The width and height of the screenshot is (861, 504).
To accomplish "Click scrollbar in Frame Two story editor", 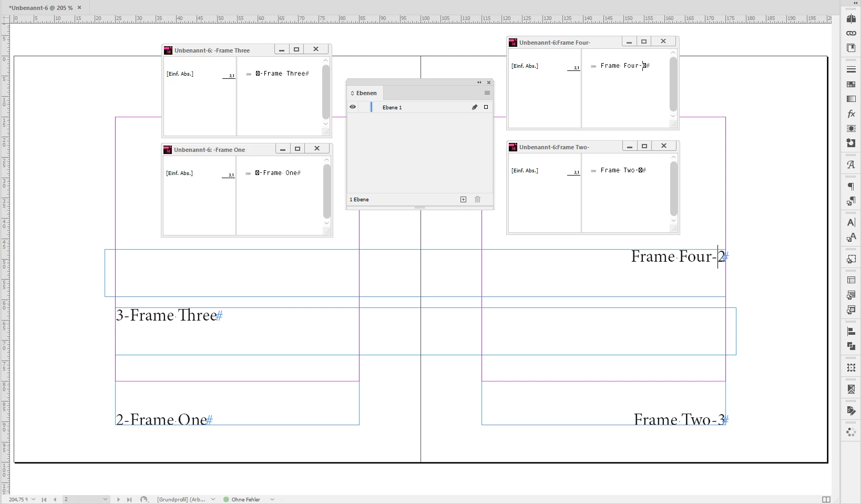I will [674, 189].
